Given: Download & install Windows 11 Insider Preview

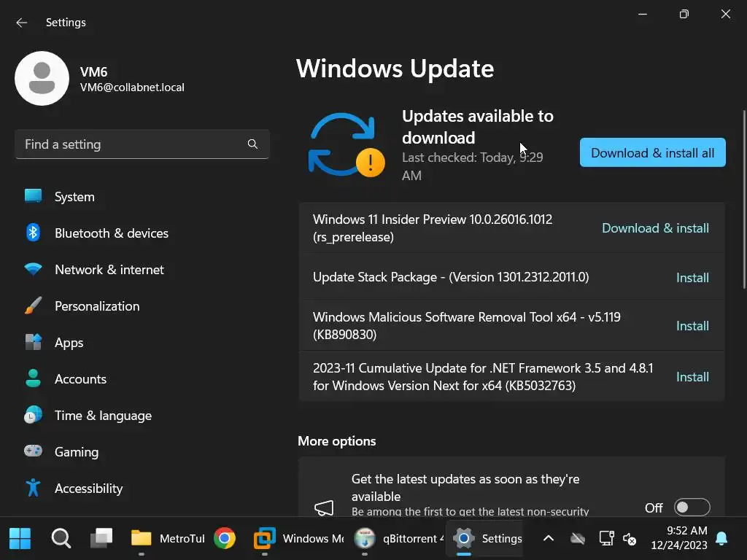Looking at the screenshot, I should click(655, 228).
